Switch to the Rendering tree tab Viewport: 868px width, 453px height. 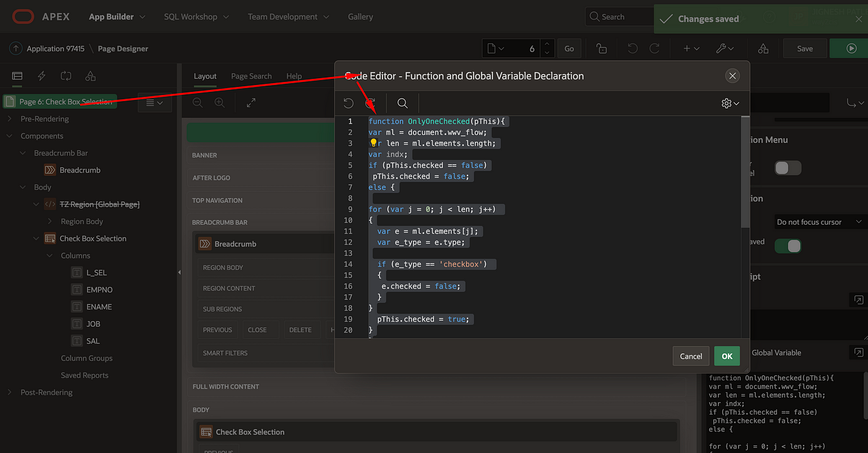[x=17, y=76]
